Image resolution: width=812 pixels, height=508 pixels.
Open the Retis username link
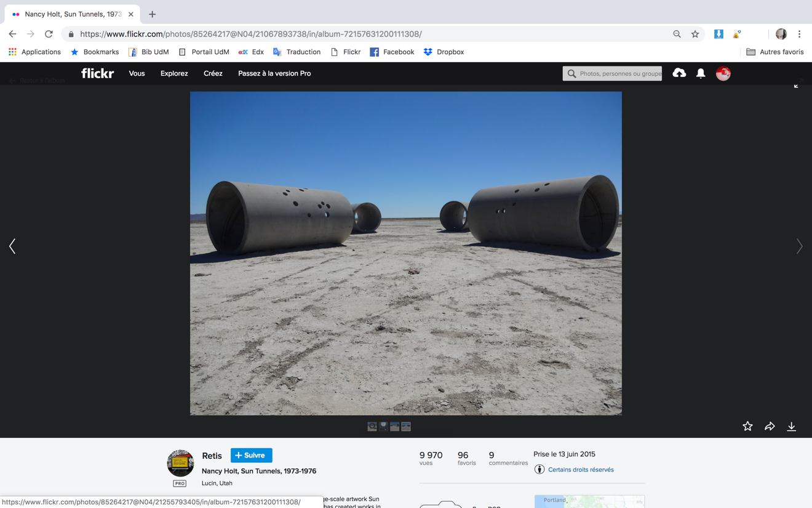(212, 456)
